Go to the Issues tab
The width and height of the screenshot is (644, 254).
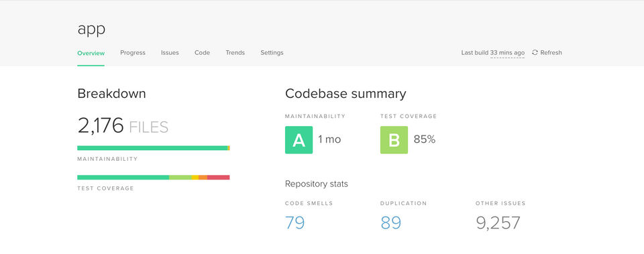coord(170,52)
